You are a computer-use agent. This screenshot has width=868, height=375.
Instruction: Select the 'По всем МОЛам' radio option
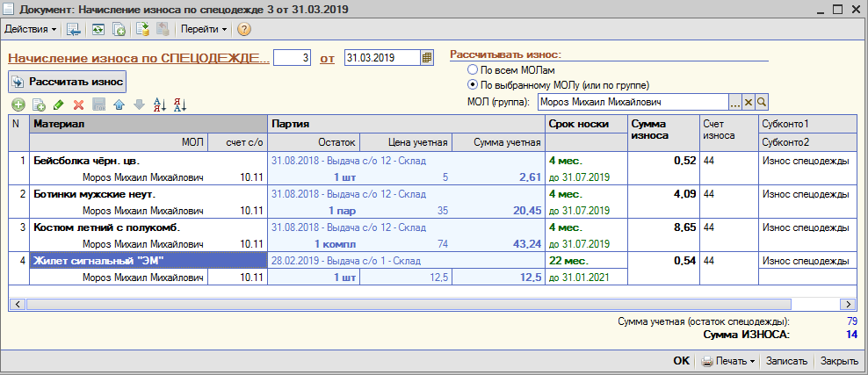pos(472,70)
